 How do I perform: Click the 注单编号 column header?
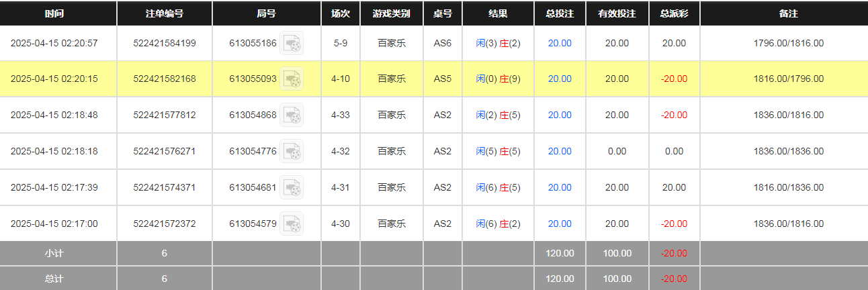click(165, 13)
